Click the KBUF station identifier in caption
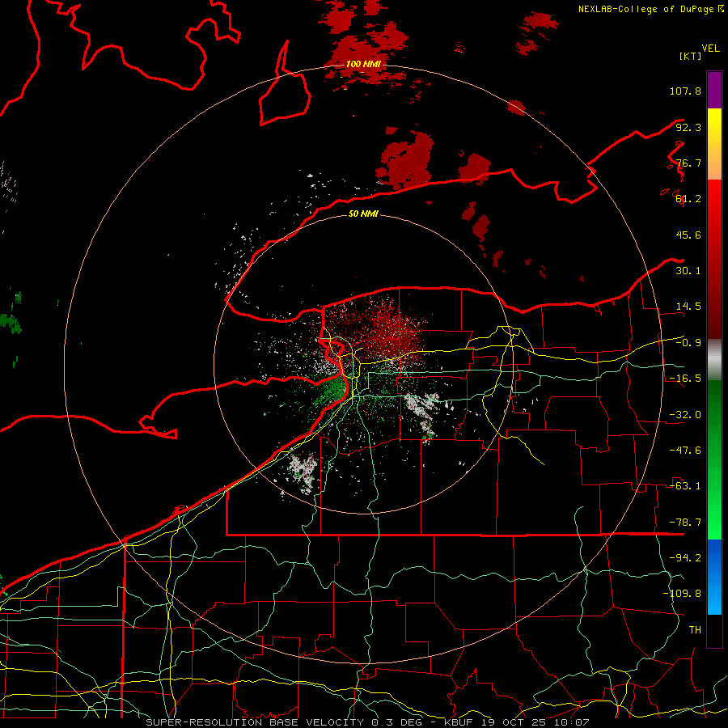 pyautogui.click(x=459, y=722)
